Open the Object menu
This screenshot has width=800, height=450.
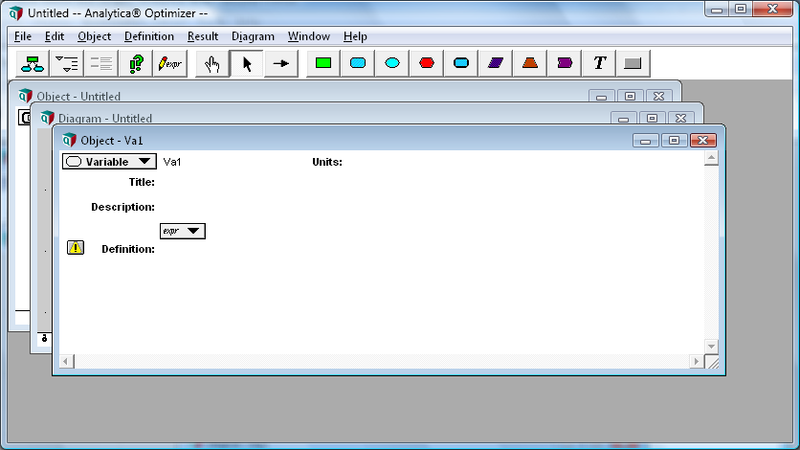[x=94, y=37]
